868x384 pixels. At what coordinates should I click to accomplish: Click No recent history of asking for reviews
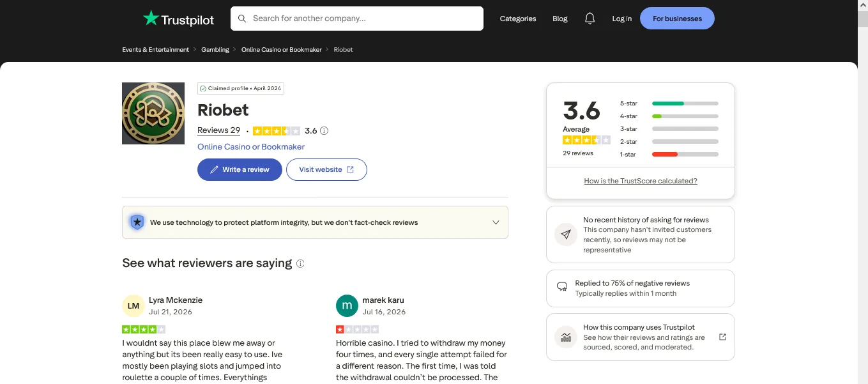pos(646,220)
